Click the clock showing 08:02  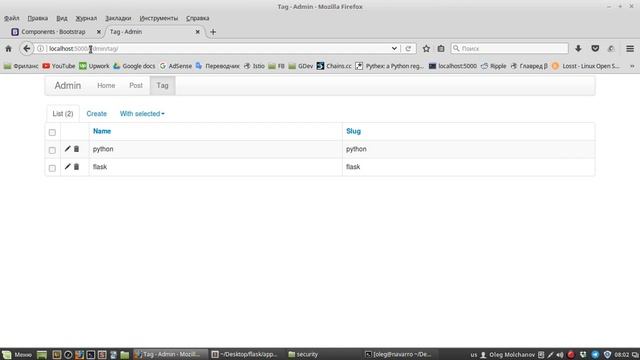622,355
